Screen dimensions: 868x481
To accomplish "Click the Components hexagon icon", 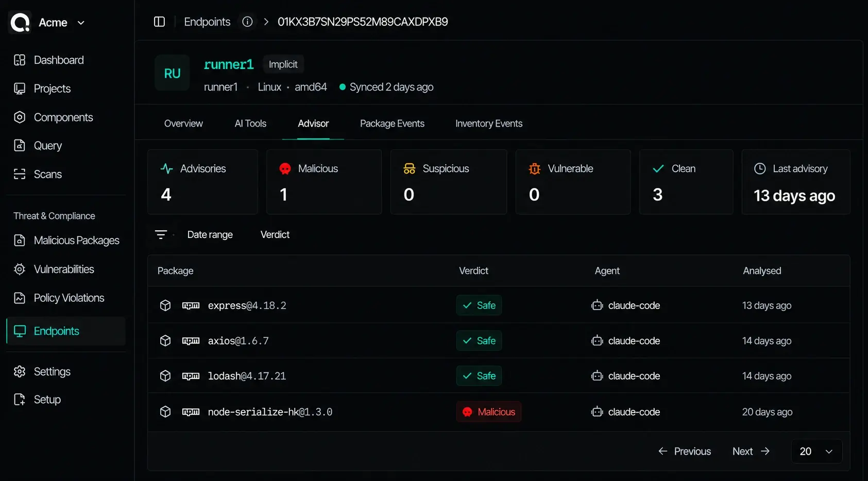I will pos(20,117).
